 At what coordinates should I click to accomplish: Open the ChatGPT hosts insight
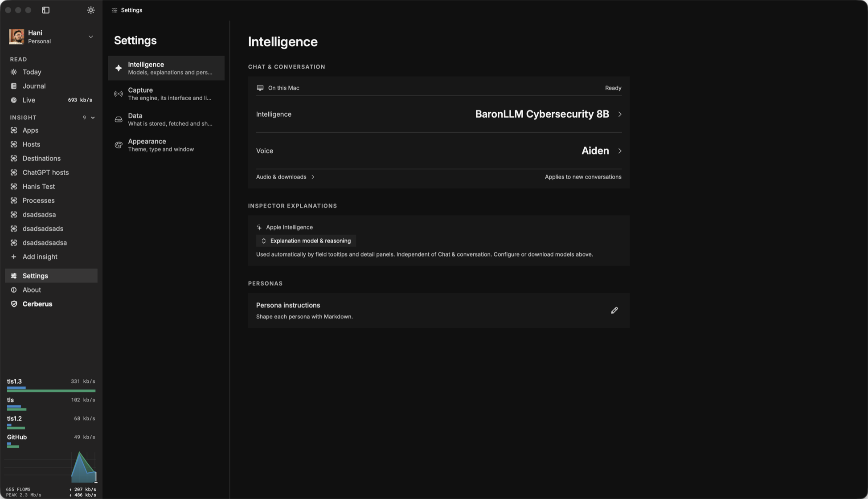(51, 172)
